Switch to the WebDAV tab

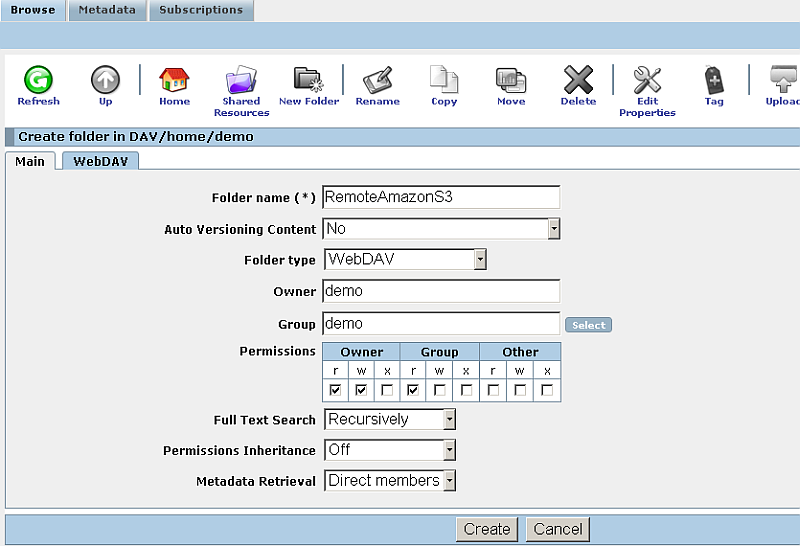point(100,161)
